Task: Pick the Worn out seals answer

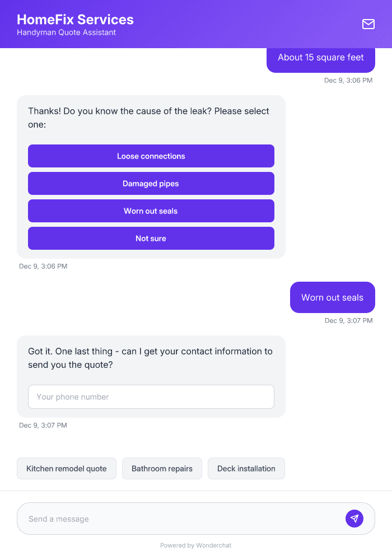Action: point(151,211)
